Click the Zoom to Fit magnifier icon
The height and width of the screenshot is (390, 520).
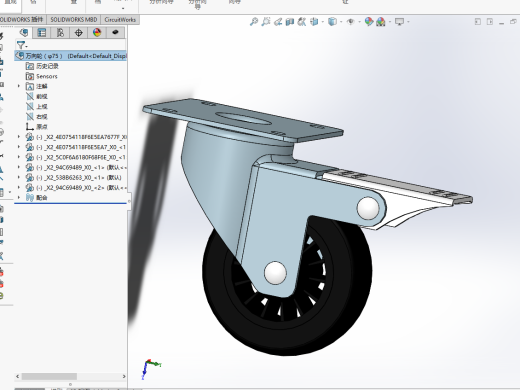coord(254,22)
